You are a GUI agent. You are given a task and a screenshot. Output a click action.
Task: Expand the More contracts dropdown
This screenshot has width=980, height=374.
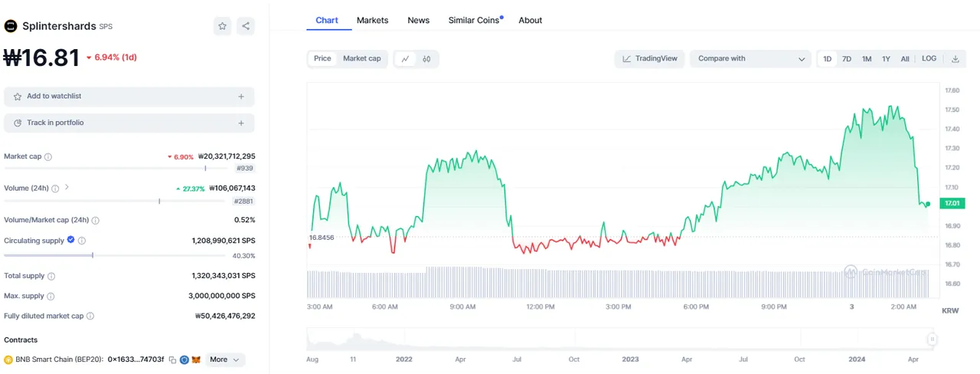[225, 359]
